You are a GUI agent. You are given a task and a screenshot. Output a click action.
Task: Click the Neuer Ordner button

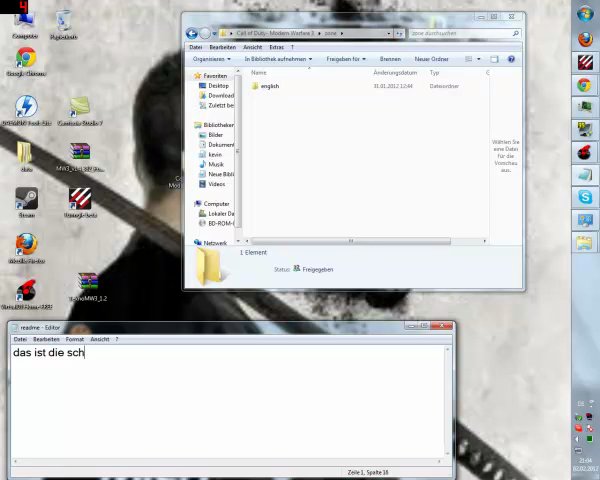(432, 59)
